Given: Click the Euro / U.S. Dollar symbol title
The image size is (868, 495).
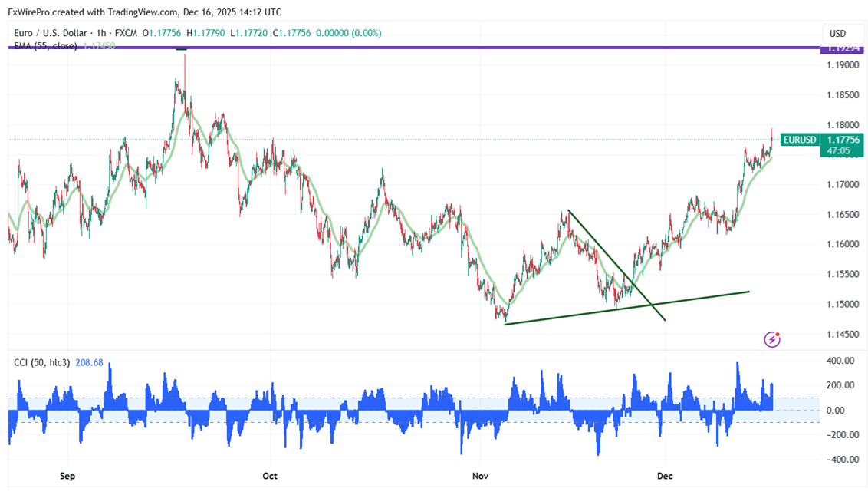Looking at the screenshot, I should (x=51, y=33).
